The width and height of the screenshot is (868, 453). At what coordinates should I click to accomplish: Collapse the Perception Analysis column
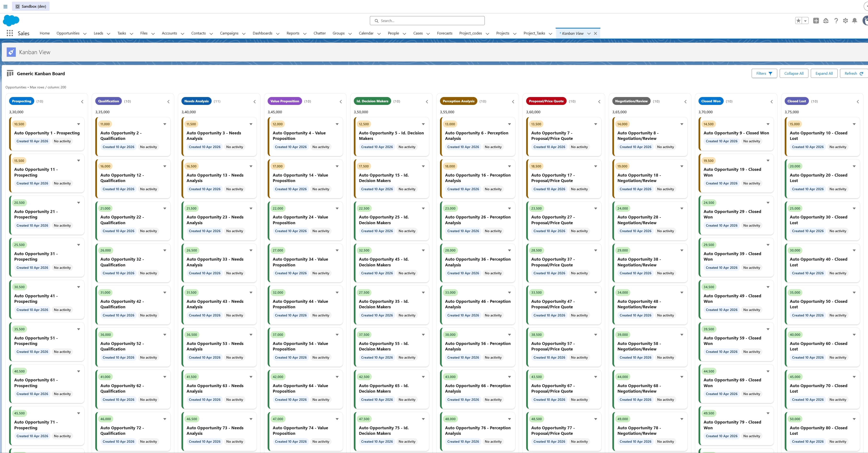513,102
